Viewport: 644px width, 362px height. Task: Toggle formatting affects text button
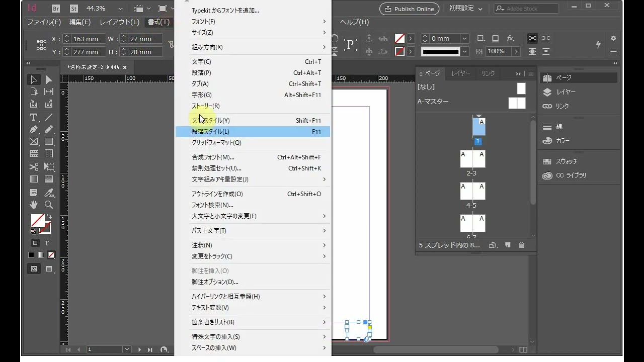tap(46, 243)
